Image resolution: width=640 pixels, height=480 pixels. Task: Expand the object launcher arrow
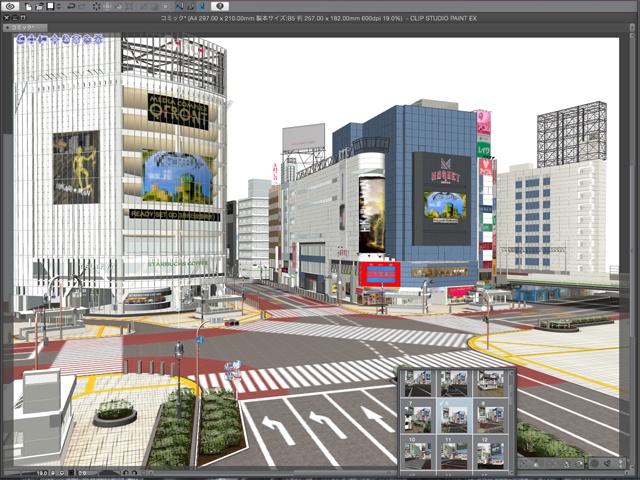(x=620, y=464)
